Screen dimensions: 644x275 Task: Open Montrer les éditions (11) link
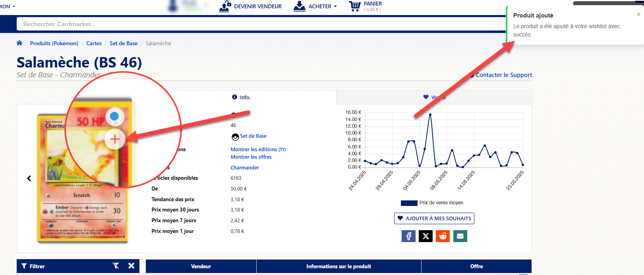click(258, 150)
